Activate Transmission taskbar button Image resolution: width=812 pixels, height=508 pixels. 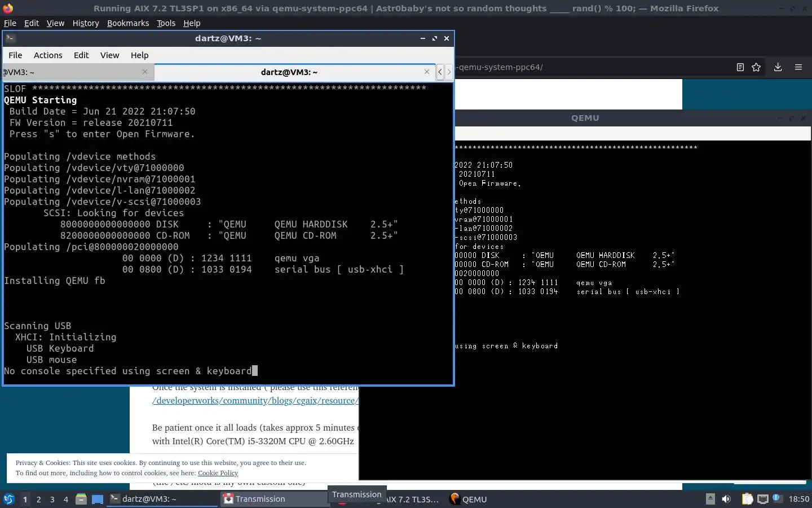click(275, 499)
